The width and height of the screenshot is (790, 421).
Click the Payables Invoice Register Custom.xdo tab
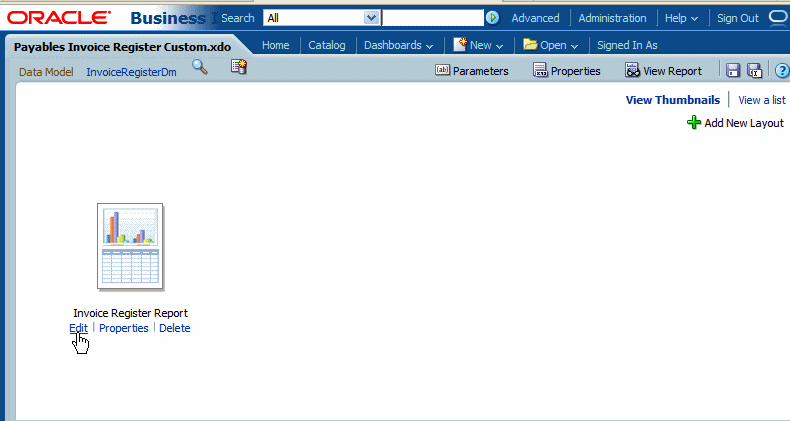click(x=122, y=47)
